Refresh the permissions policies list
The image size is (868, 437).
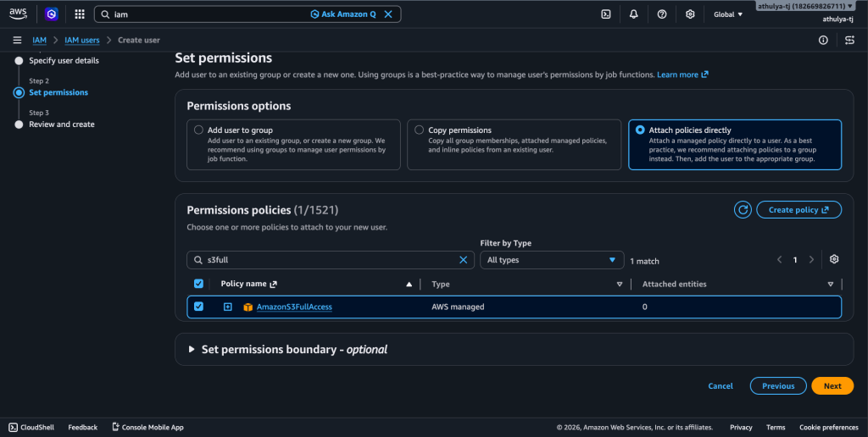[743, 210]
